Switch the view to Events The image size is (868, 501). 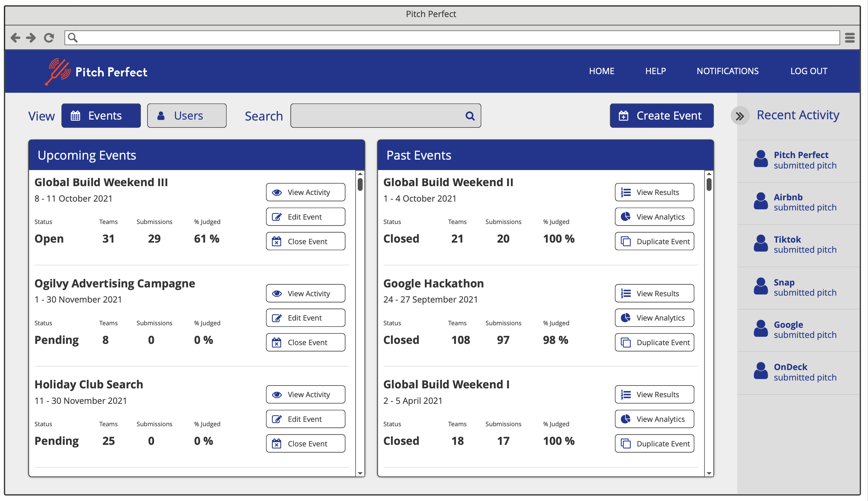click(101, 116)
